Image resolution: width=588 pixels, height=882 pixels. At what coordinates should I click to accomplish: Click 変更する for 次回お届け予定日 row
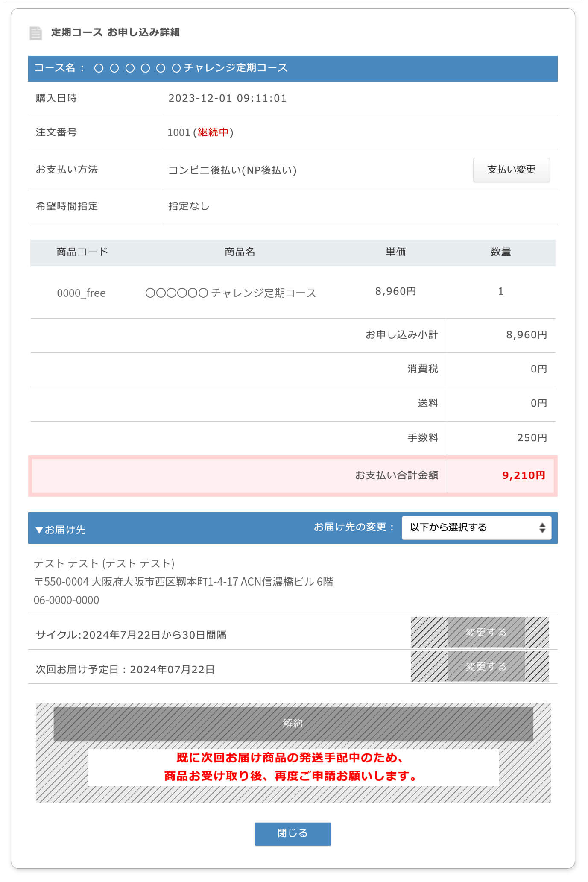486,666
